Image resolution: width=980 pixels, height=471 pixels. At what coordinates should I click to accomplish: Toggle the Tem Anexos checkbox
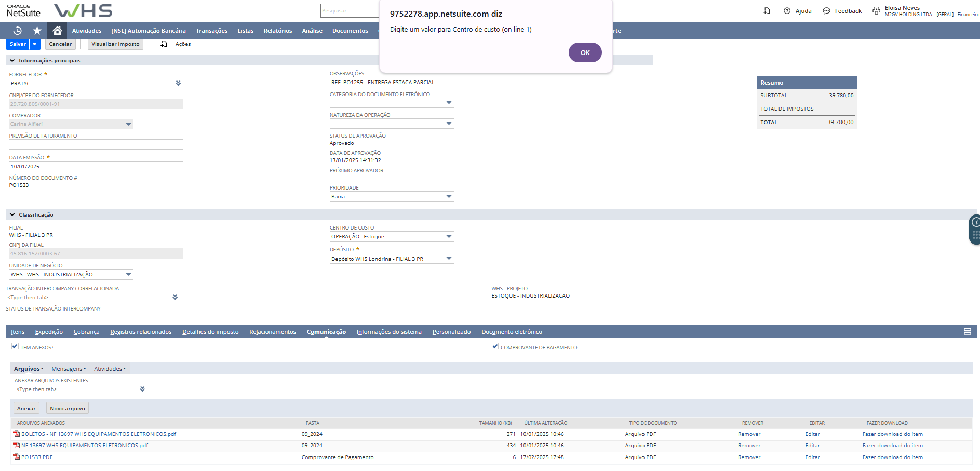[15, 346]
